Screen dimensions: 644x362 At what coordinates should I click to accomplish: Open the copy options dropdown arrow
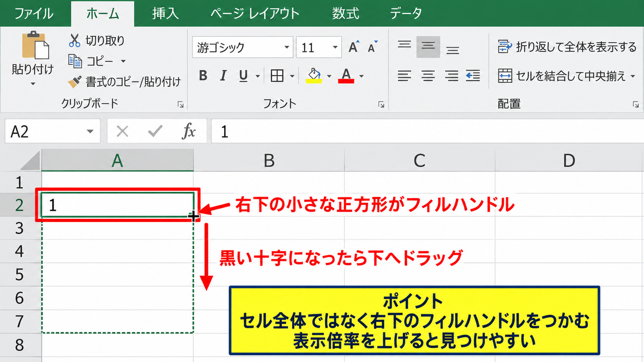point(123,61)
